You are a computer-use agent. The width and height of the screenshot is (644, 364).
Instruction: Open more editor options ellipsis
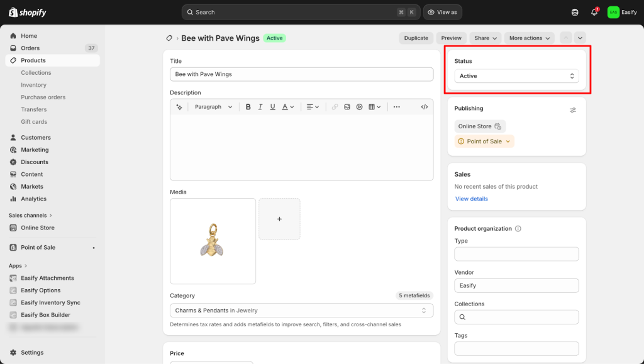coord(396,107)
